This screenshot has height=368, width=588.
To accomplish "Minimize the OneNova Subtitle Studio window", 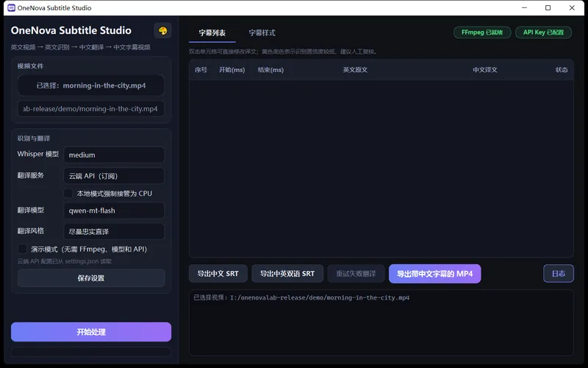I will coord(524,8).
